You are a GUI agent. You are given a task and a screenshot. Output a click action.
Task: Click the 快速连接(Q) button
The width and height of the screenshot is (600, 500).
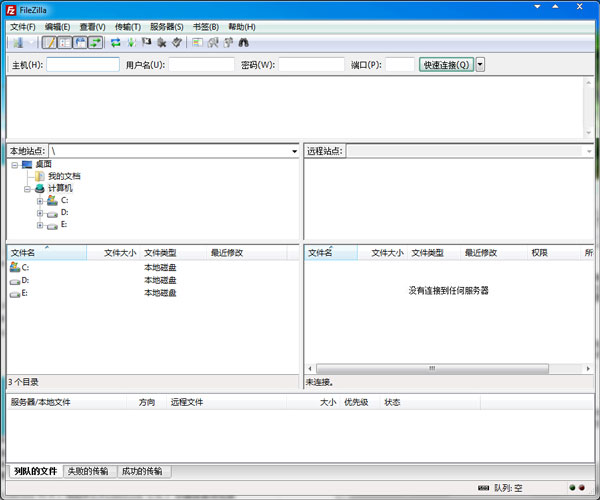point(446,65)
